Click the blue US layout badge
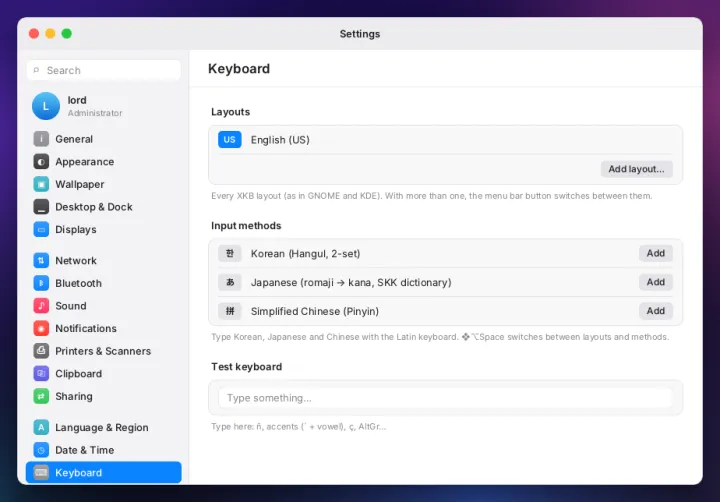 (230, 140)
